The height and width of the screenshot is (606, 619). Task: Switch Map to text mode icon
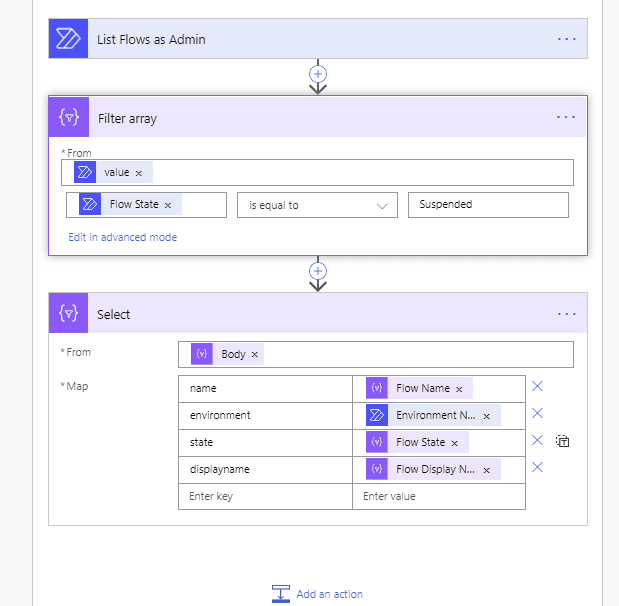point(563,441)
